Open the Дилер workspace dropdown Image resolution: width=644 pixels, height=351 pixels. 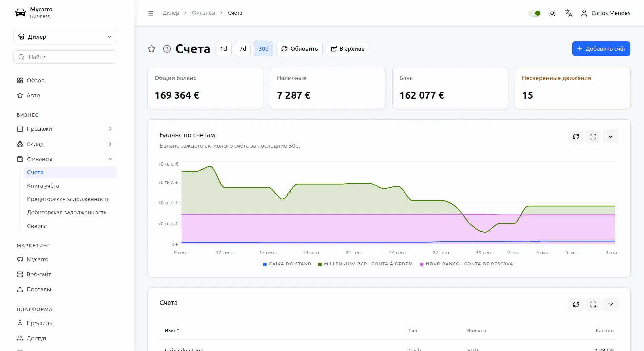click(65, 37)
